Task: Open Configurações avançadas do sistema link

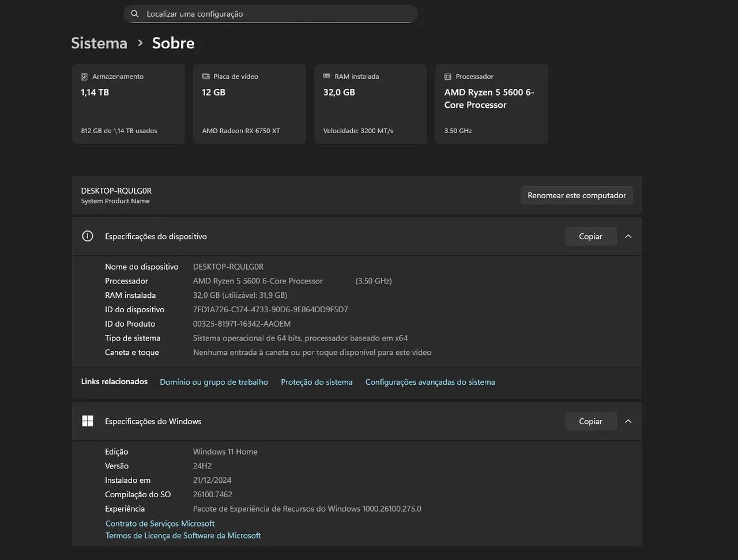Action: point(430,382)
